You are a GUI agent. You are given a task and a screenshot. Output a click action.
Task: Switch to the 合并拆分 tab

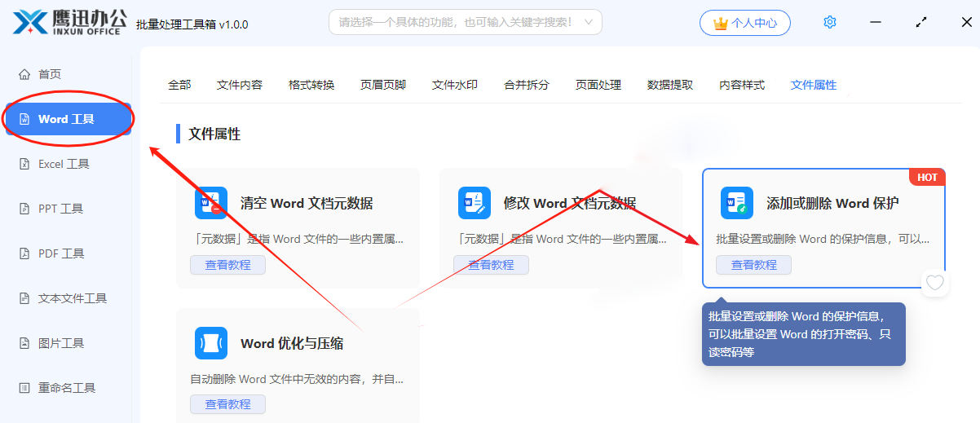coord(527,85)
